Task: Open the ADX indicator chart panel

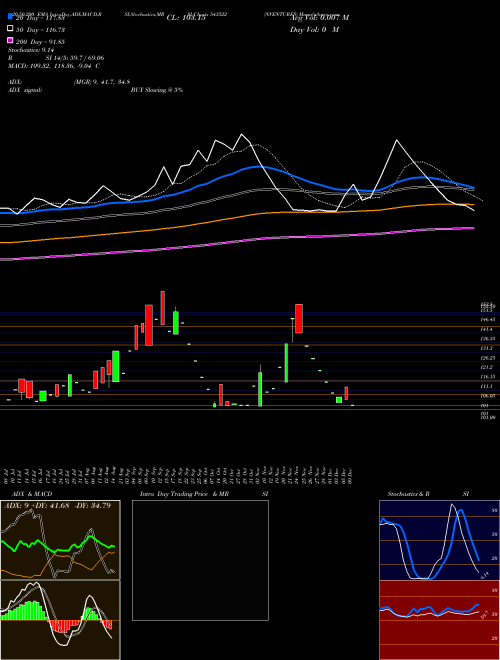Action: tap(60, 540)
